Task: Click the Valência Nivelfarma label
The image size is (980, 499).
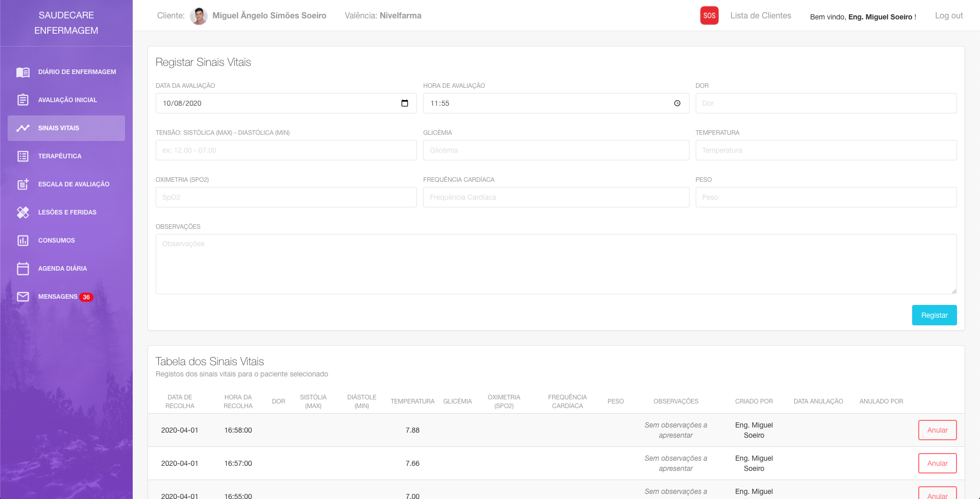Action: 383,15
